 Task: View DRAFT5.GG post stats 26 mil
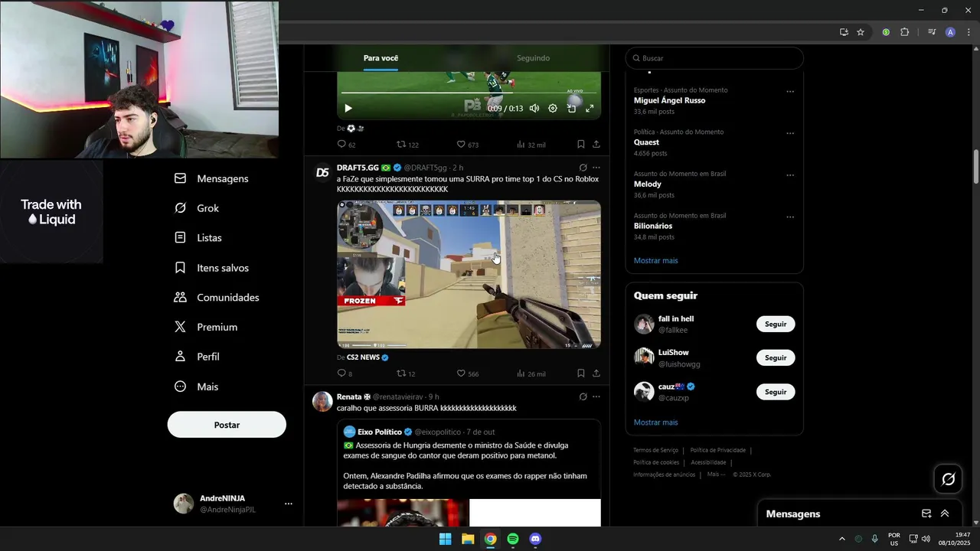click(x=531, y=373)
